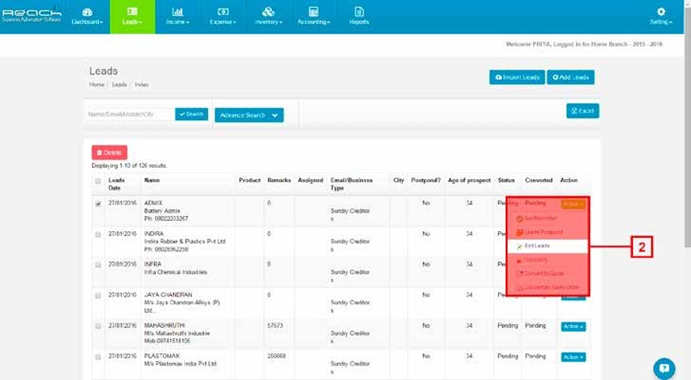This screenshot has height=380, width=691.
Task: Click the Import Leads button
Action: 517,77
